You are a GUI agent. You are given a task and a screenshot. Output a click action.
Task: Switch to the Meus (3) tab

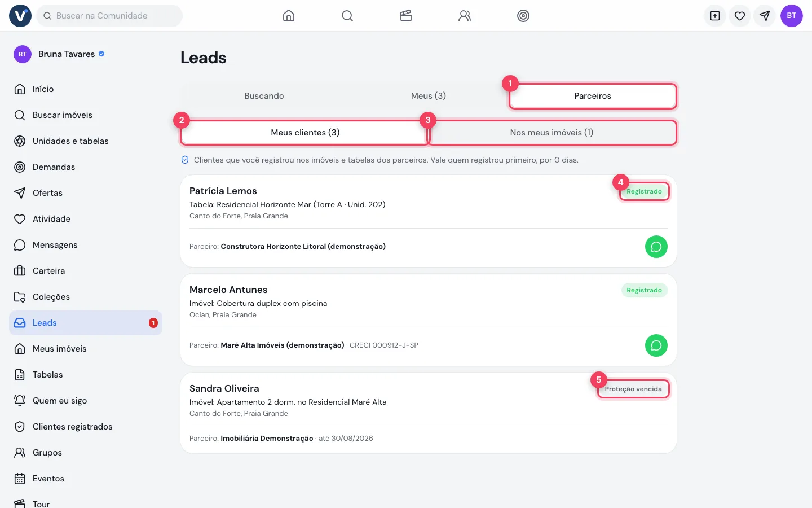click(429, 96)
